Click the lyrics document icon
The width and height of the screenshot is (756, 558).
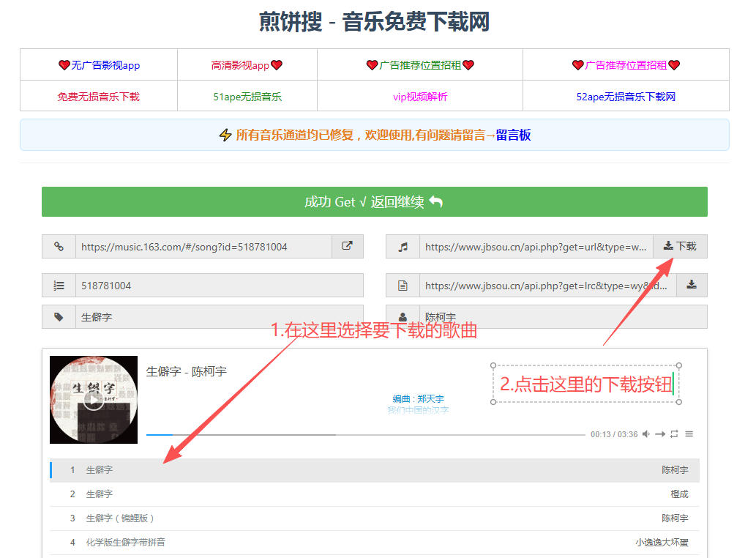point(402,285)
